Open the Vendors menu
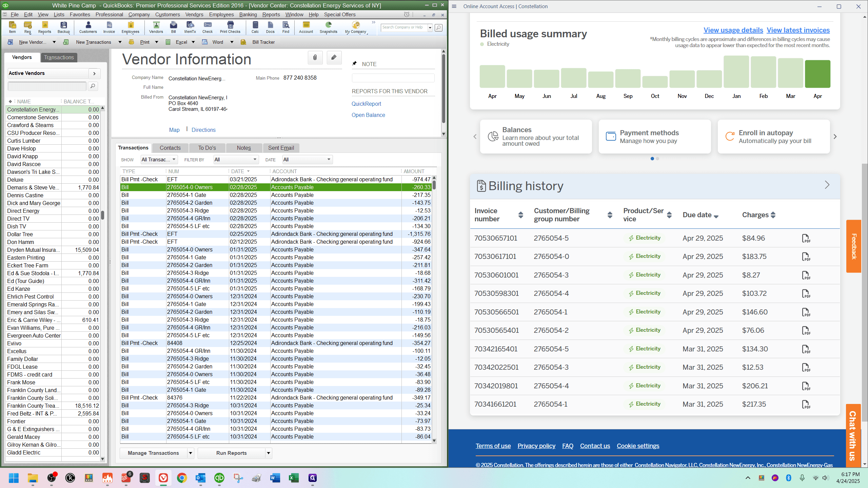Screen dimensions: 868x488 coord(194,15)
